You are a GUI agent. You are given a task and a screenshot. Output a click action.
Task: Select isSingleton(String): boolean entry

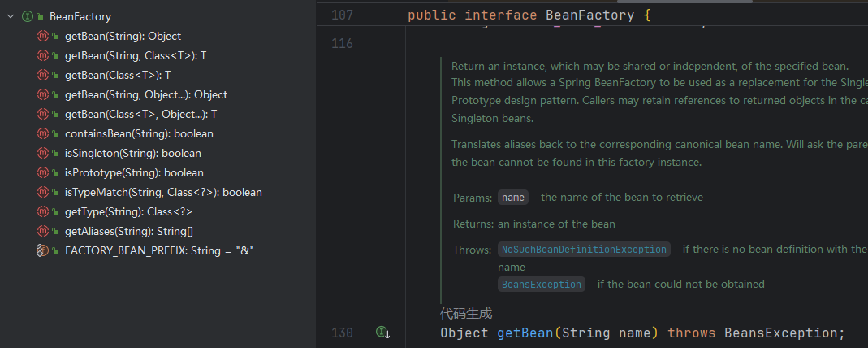click(x=133, y=153)
